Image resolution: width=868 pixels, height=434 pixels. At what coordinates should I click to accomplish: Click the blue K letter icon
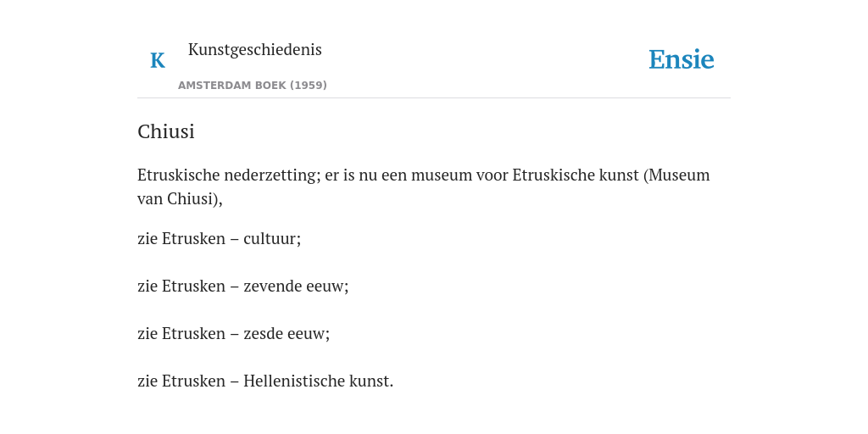tap(158, 60)
